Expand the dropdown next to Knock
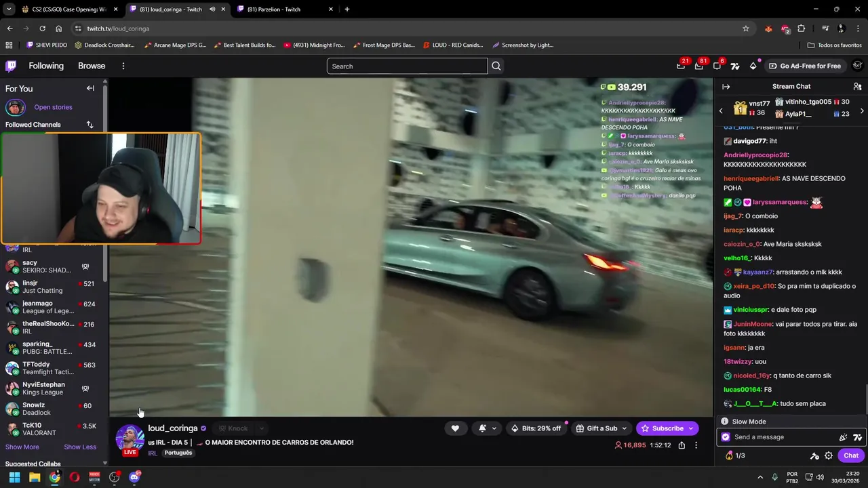The width and height of the screenshot is (868, 488). (x=261, y=428)
